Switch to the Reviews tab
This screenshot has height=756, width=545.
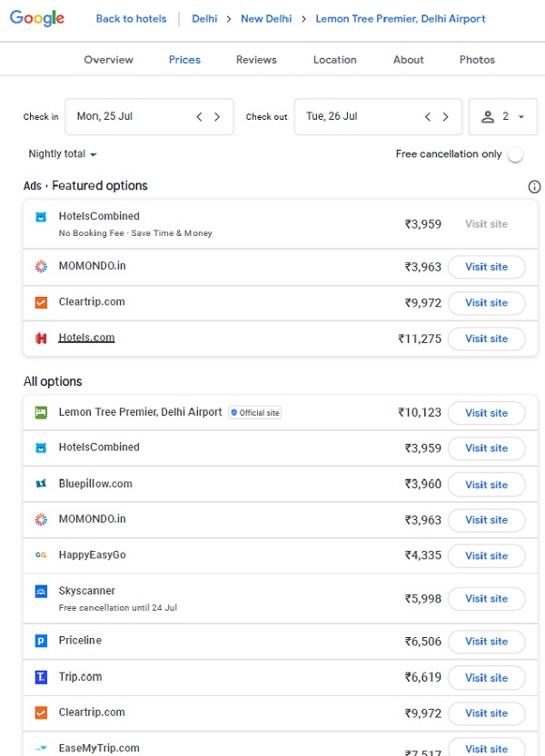256,60
